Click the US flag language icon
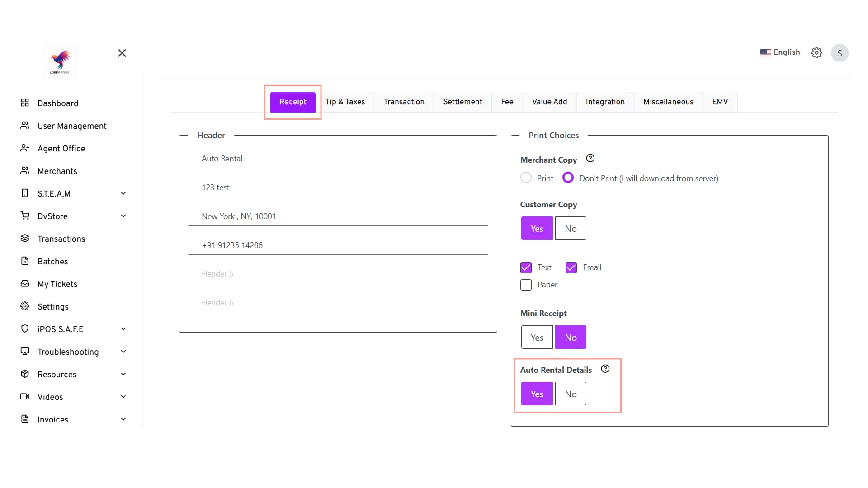 tap(765, 53)
